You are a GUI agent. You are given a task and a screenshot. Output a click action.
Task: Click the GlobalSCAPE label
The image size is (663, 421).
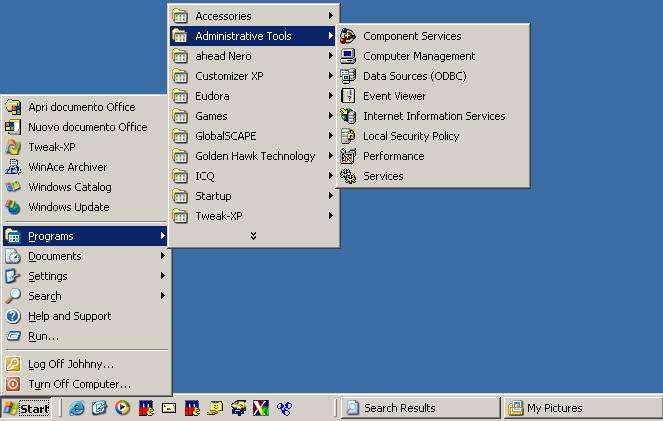coord(226,136)
